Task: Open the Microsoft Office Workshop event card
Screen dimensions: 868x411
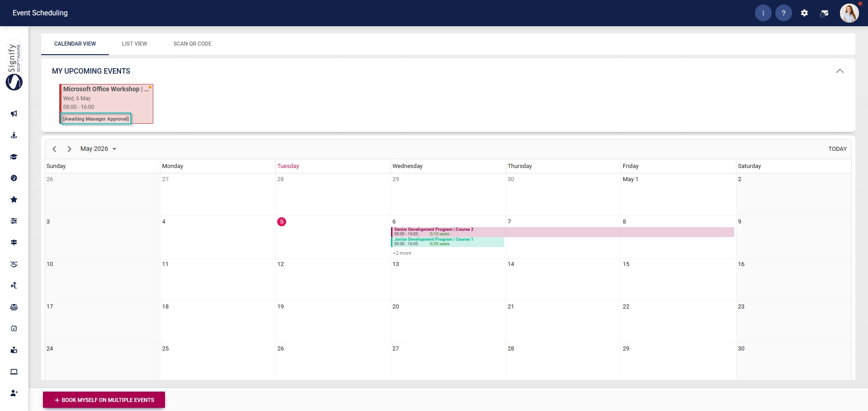Action: [x=106, y=104]
